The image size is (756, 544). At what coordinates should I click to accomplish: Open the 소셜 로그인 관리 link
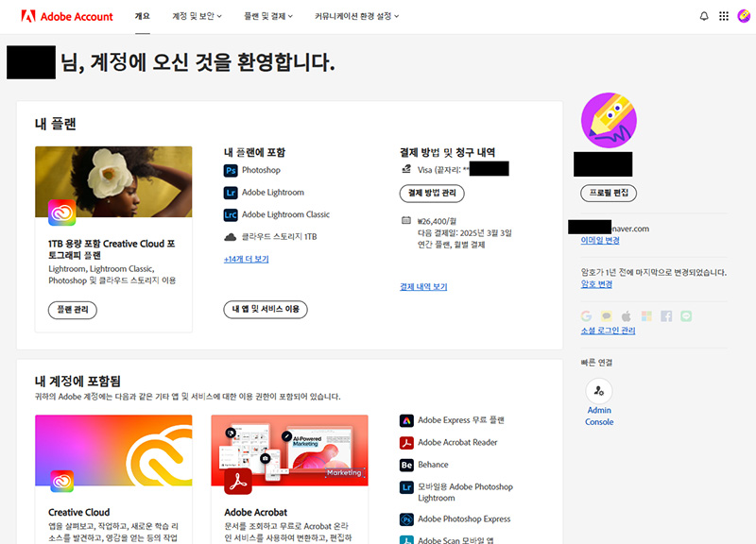coord(608,331)
